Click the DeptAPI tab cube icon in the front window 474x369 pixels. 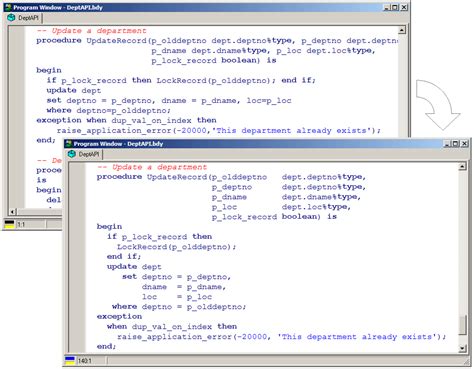tap(72, 154)
